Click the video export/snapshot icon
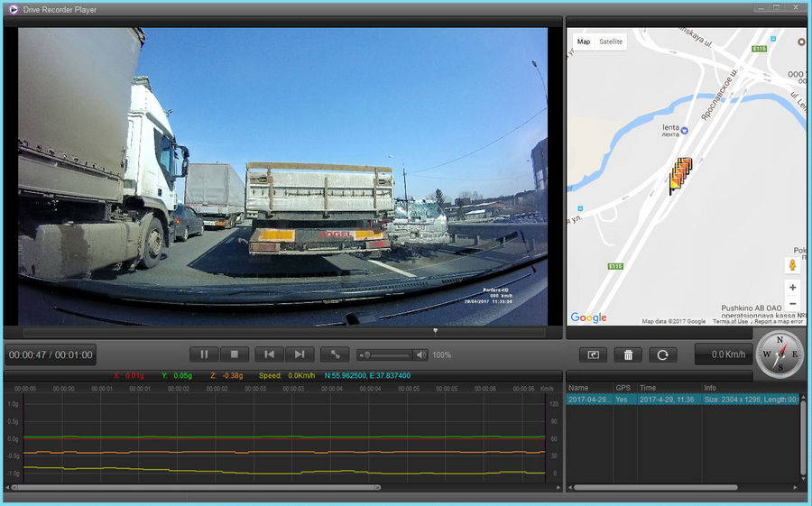 point(593,354)
